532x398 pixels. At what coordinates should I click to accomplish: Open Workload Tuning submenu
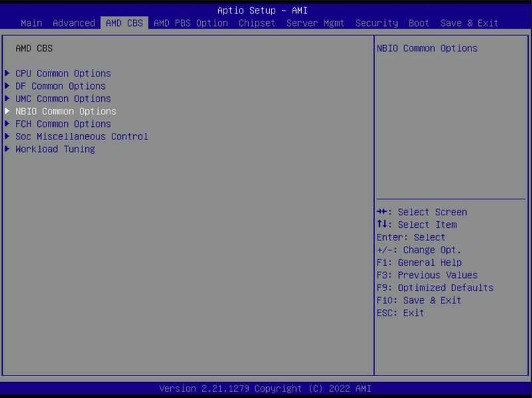55,149
